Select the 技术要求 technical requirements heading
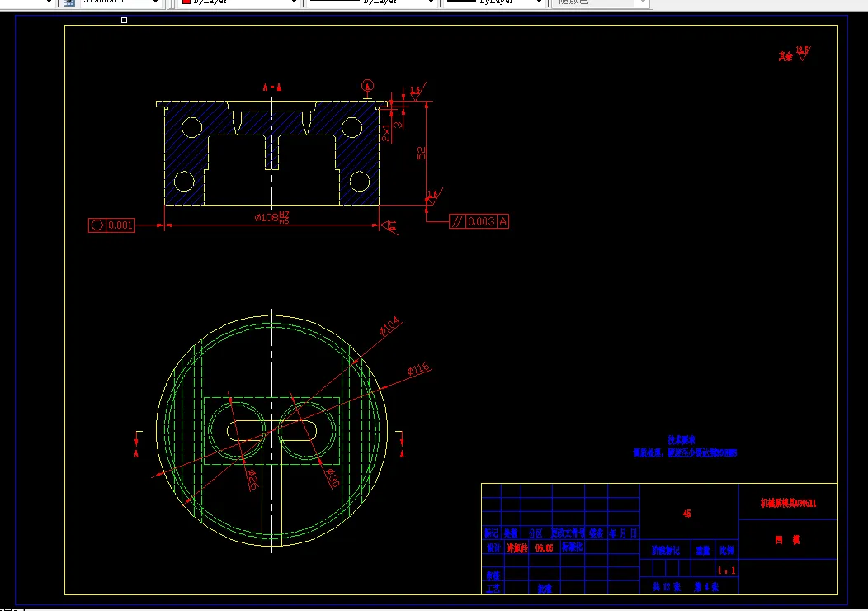The image size is (868, 611). click(x=682, y=440)
